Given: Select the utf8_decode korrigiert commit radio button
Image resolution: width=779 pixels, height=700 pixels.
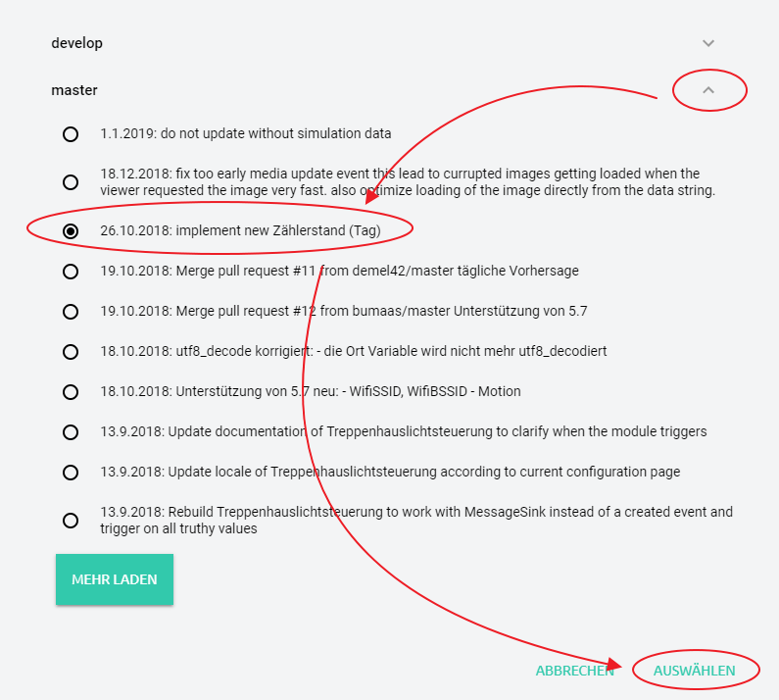Looking at the screenshot, I should pyautogui.click(x=71, y=352).
